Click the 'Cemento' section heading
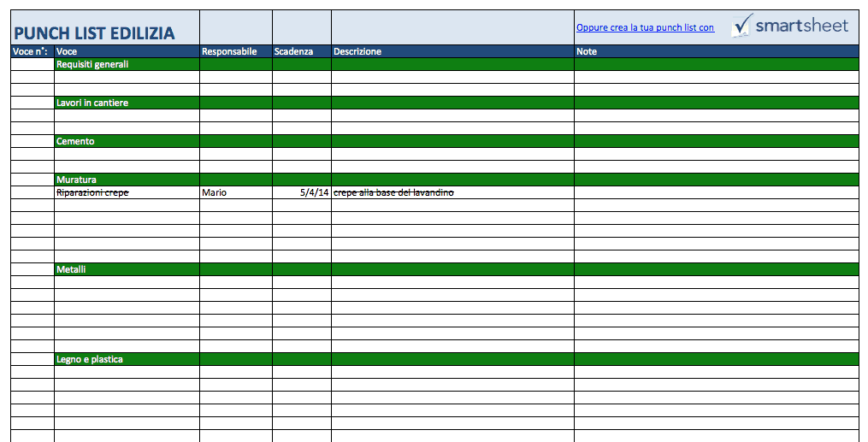The width and height of the screenshot is (868, 442). coord(75,141)
